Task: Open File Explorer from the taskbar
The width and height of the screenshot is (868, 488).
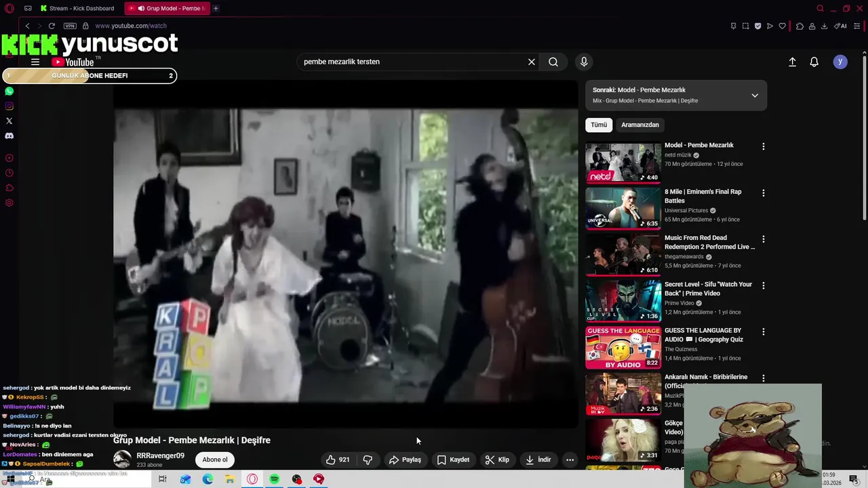Action: point(230,479)
